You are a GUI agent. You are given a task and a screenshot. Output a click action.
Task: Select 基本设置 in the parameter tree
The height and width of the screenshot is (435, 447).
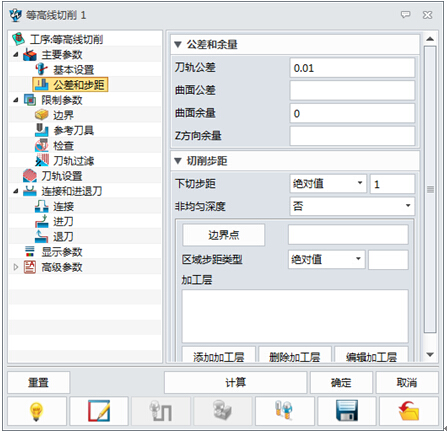coord(73,70)
